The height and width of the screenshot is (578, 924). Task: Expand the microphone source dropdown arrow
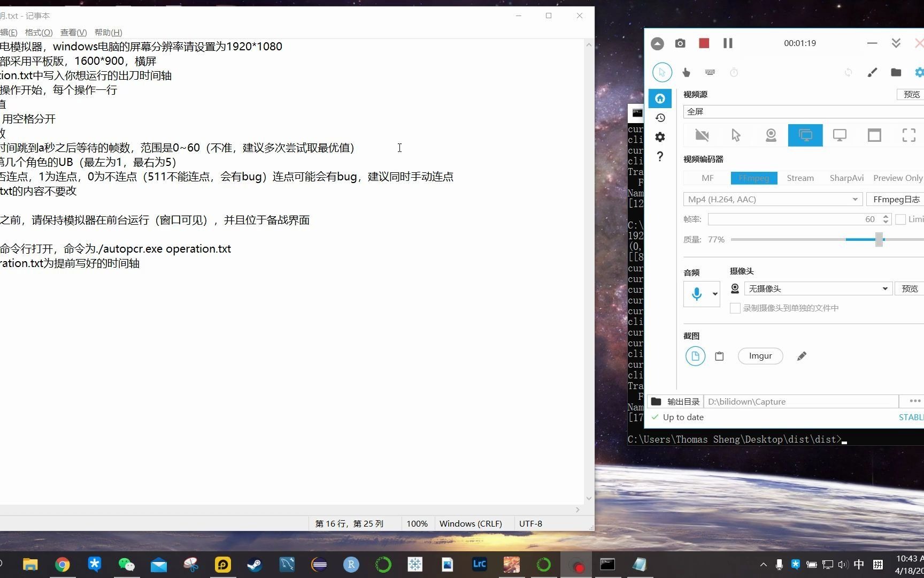(715, 294)
